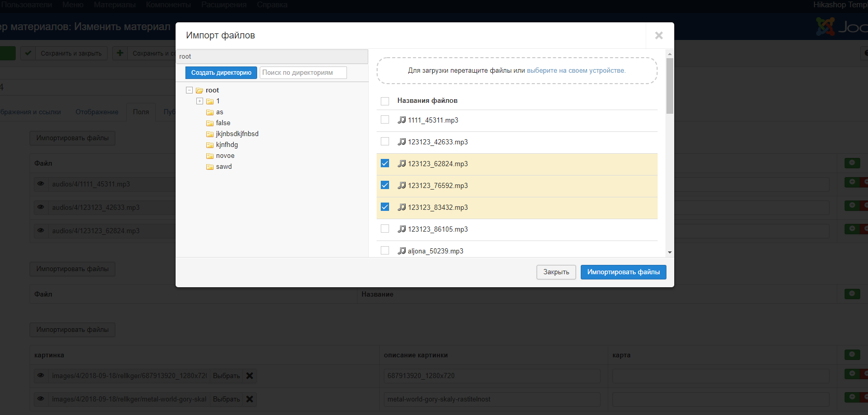
Task: Open the jkjnbsdkjfnbsd directory
Action: click(x=237, y=134)
